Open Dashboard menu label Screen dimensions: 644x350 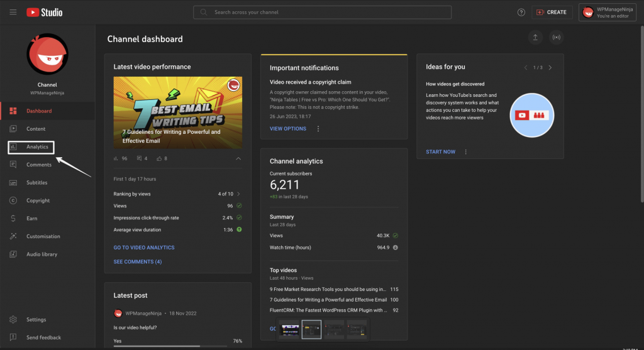(39, 111)
